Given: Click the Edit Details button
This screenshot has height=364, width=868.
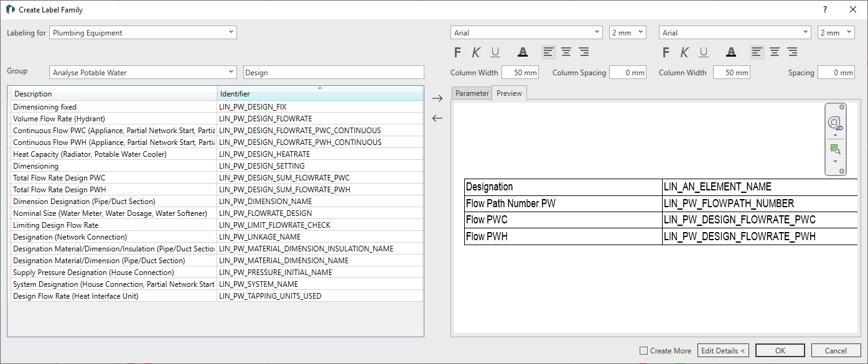Looking at the screenshot, I should 722,351.
